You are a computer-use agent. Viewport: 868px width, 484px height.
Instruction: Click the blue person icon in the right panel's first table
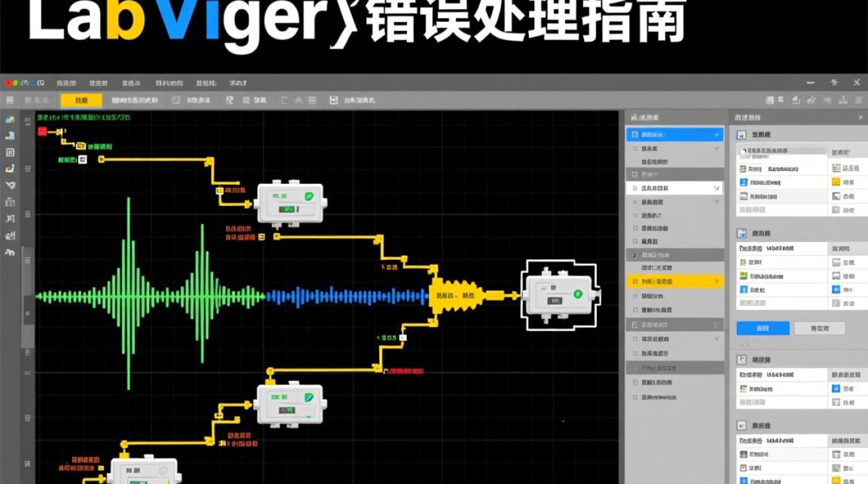(743, 183)
